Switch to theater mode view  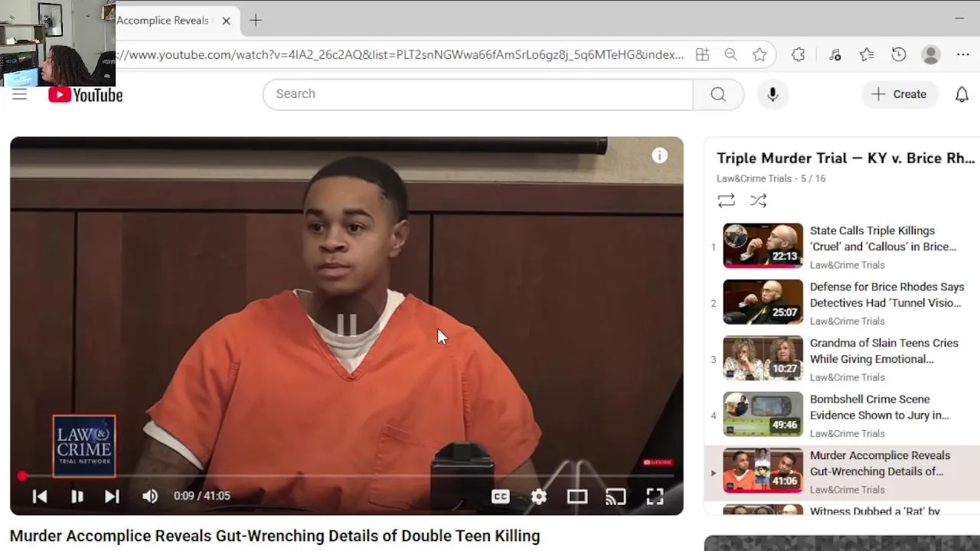click(577, 497)
